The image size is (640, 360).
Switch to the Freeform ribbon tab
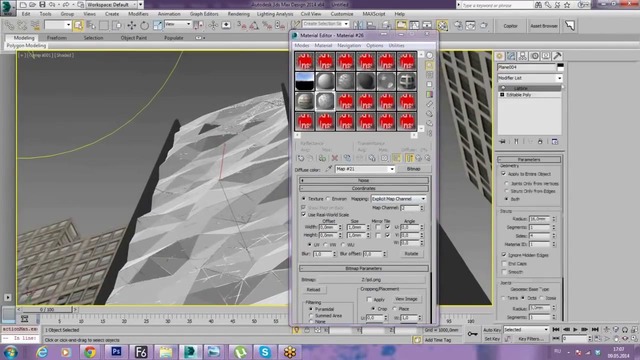pyautogui.click(x=56, y=38)
